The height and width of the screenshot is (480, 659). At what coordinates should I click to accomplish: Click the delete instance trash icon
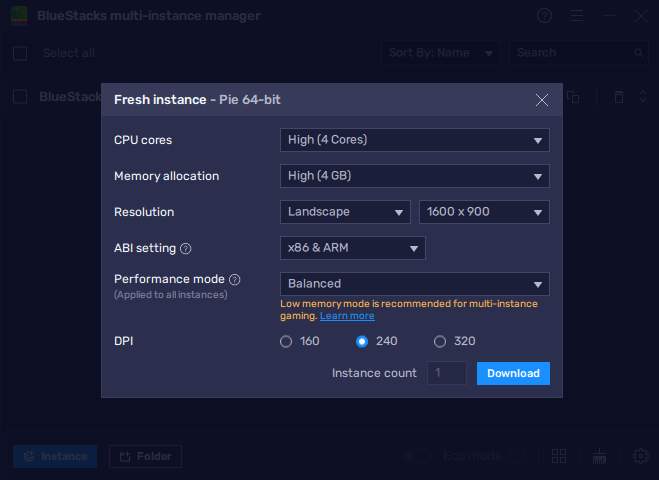(x=619, y=97)
